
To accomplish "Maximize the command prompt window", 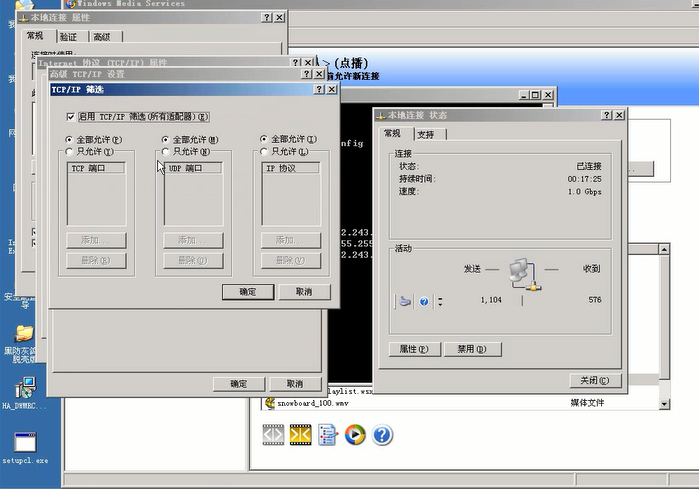I will [535, 95].
